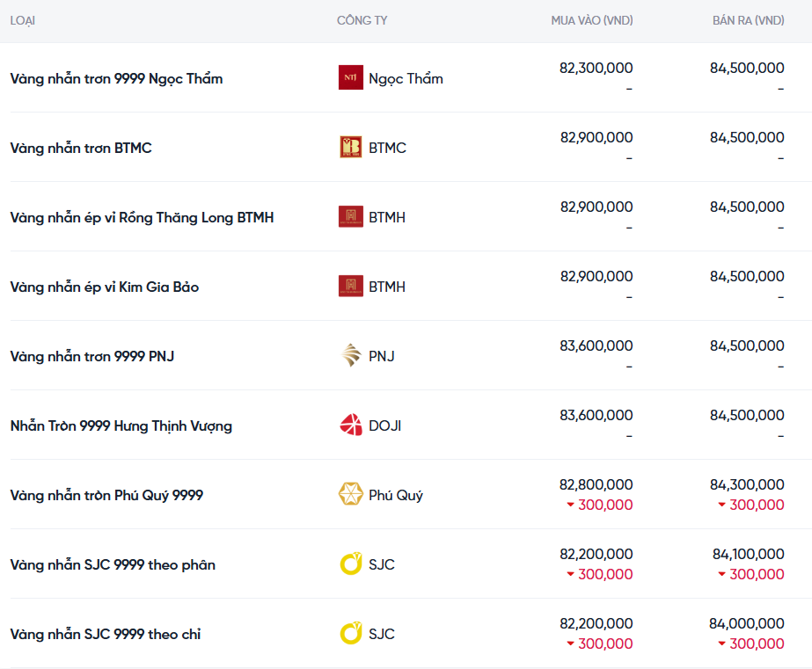Click DOJI sell price 84,500,000
Screen dimensions: 812x669
tap(747, 415)
